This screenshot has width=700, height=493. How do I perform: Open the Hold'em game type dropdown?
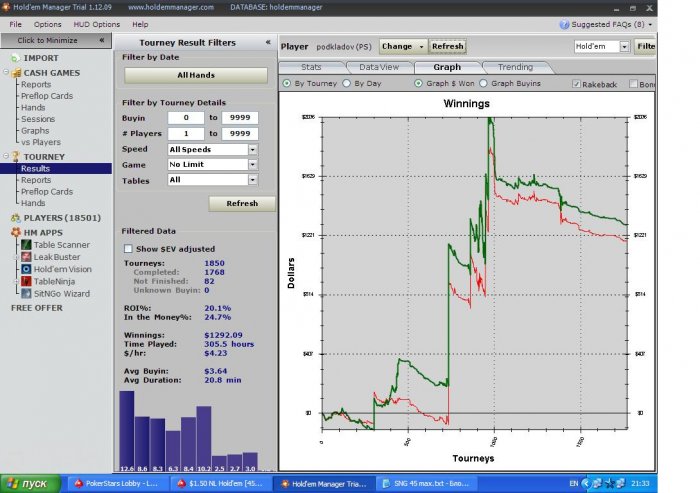click(624, 46)
